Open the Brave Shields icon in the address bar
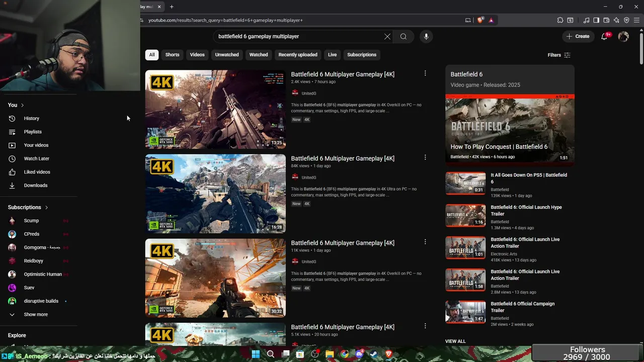This screenshot has width=644, height=362. click(x=480, y=20)
